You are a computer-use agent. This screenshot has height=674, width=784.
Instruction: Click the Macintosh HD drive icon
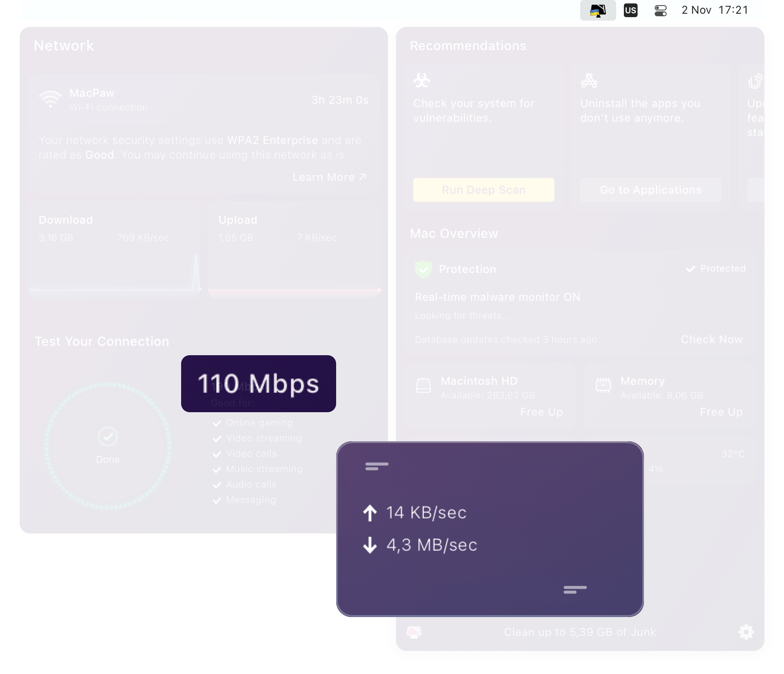coord(423,386)
